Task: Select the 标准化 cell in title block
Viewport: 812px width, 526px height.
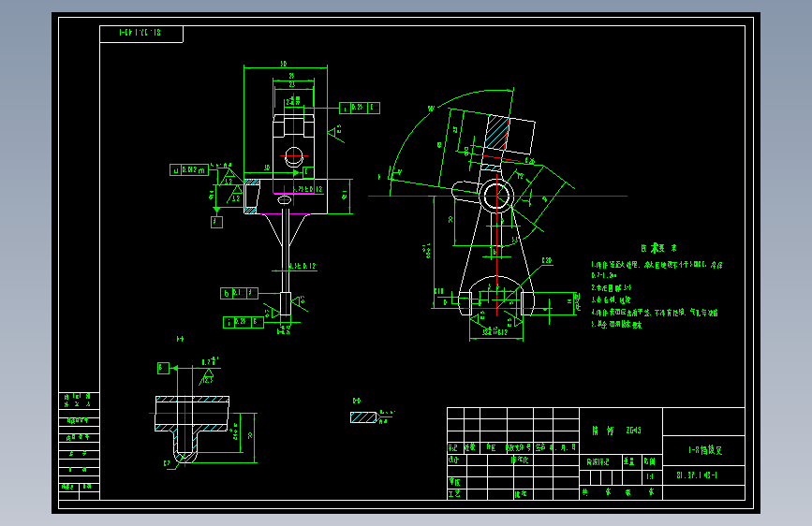Action: (520, 460)
